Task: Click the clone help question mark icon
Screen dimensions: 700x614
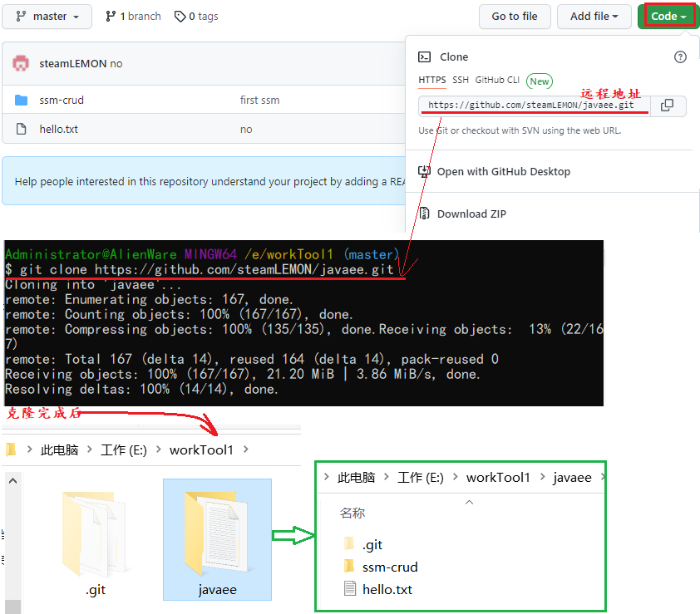Action: pos(680,56)
